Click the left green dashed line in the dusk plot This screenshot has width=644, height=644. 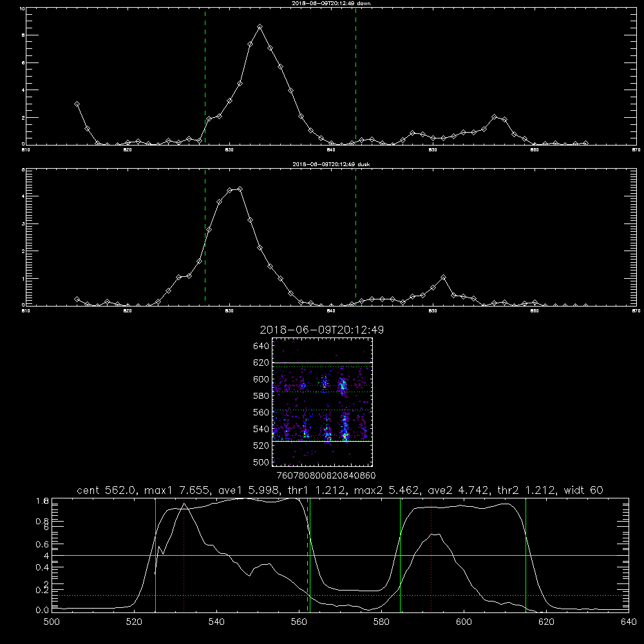(205, 238)
